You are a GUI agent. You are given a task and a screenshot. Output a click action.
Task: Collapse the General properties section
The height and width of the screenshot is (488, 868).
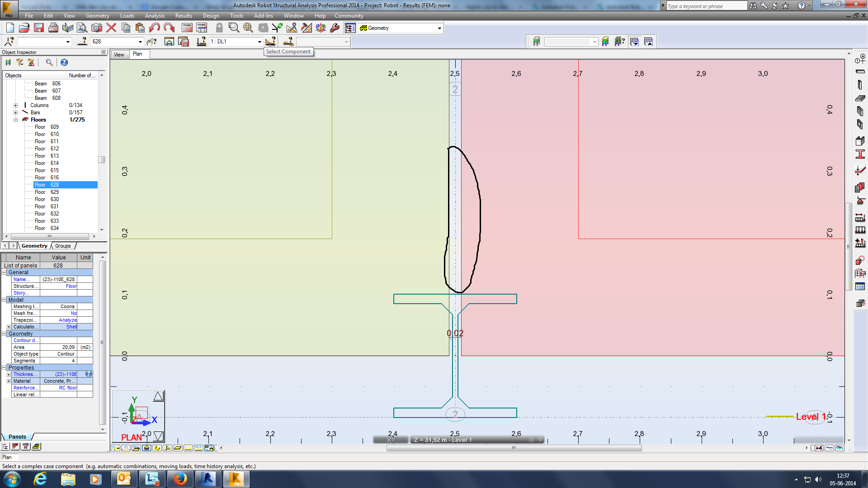(4, 272)
